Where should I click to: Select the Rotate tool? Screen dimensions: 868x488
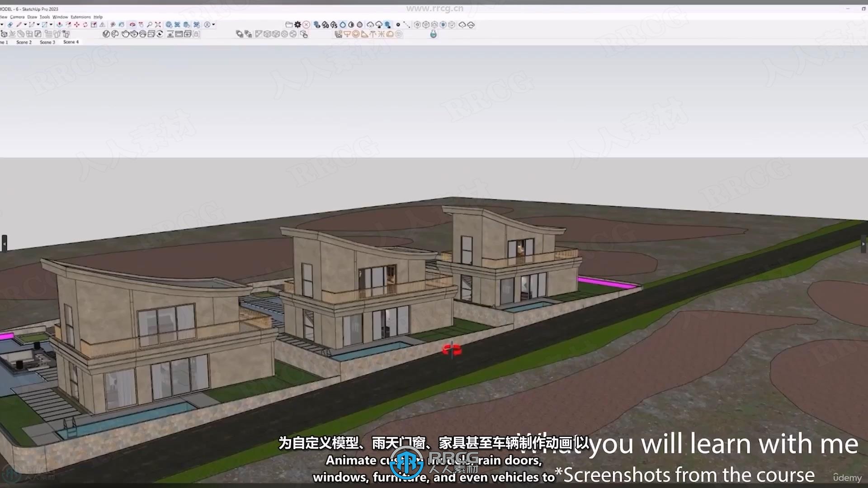(x=85, y=24)
